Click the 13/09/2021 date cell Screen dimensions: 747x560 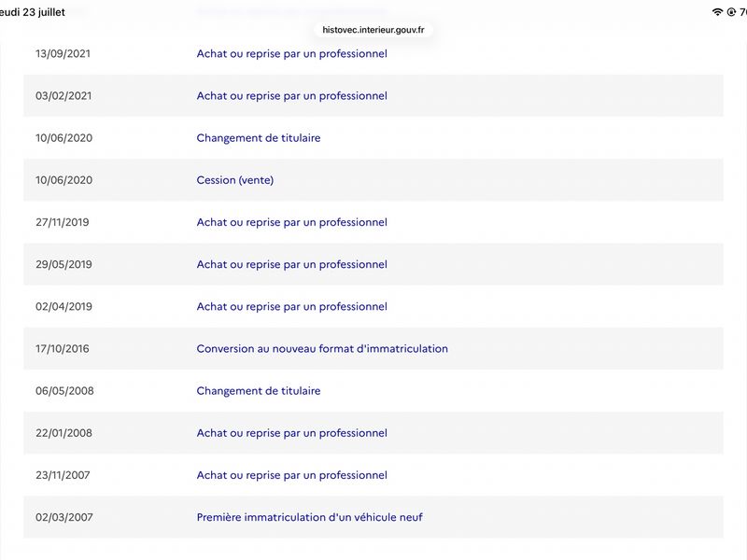click(63, 53)
